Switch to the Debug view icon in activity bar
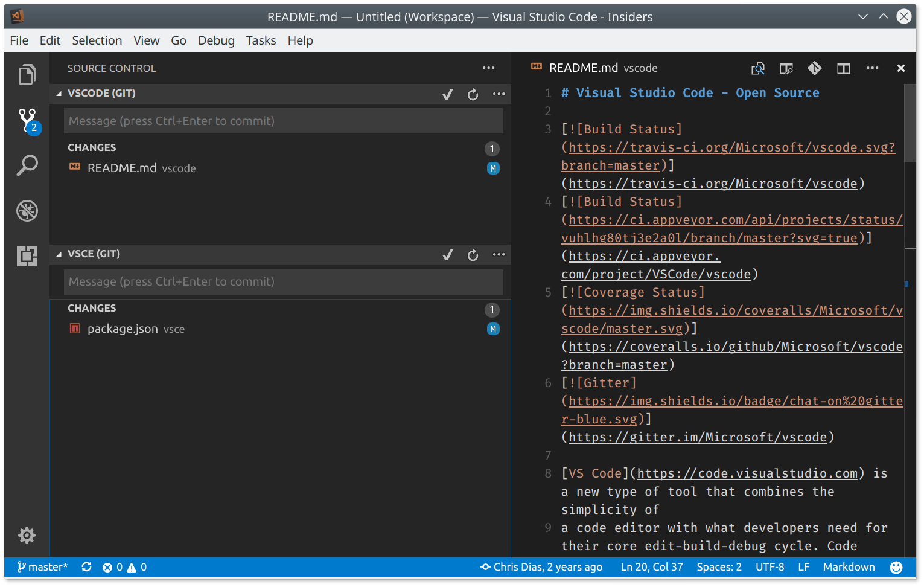Image resolution: width=924 pixels, height=587 pixels. 27,211
